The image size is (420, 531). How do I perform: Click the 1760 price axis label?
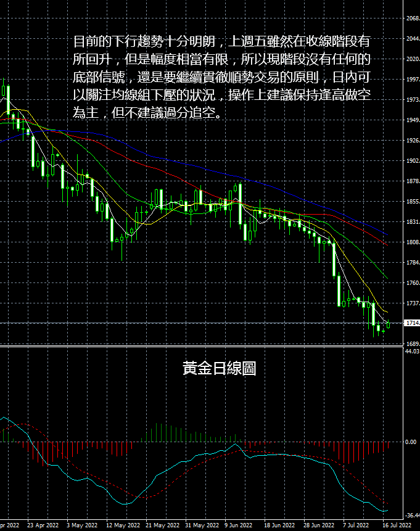[413, 283]
